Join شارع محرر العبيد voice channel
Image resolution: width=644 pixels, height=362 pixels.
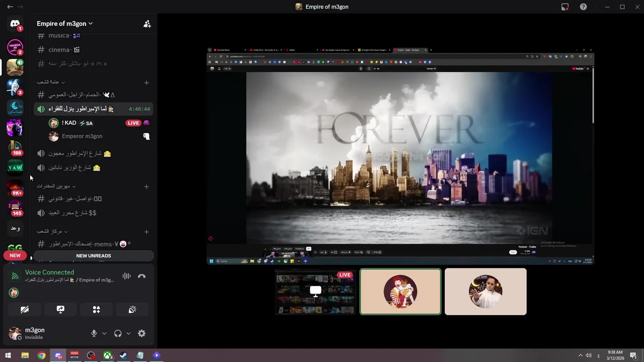pos(93,213)
